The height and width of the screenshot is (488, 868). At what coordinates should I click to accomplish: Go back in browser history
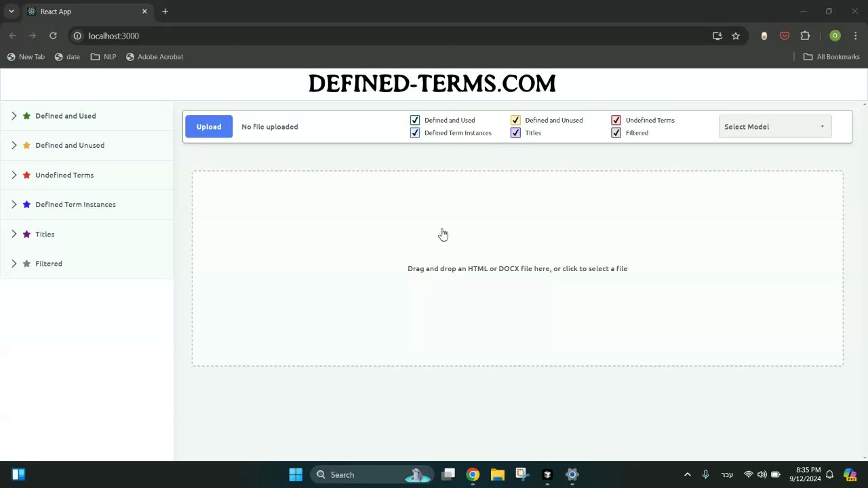(x=12, y=36)
